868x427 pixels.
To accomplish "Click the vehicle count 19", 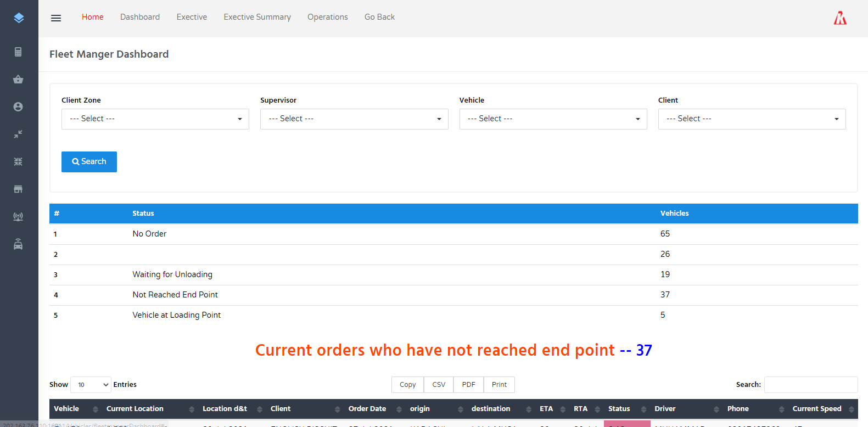I will [665, 274].
